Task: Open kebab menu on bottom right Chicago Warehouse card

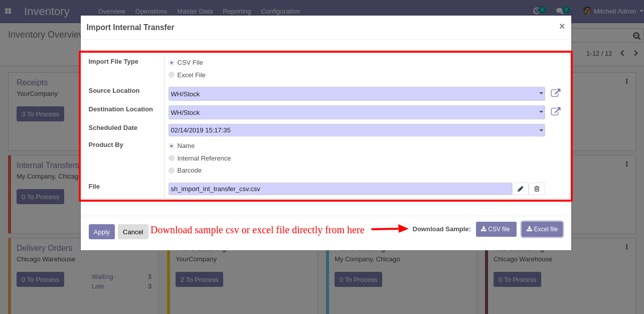Action: click(x=626, y=247)
